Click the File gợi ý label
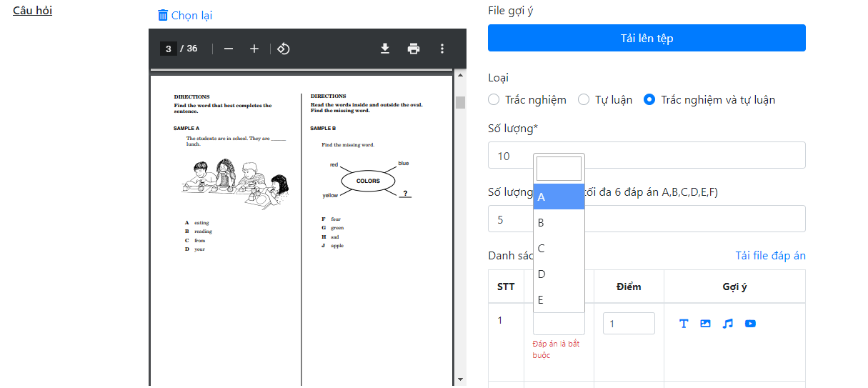Screen dimensions: 868x388 tap(511, 11)
